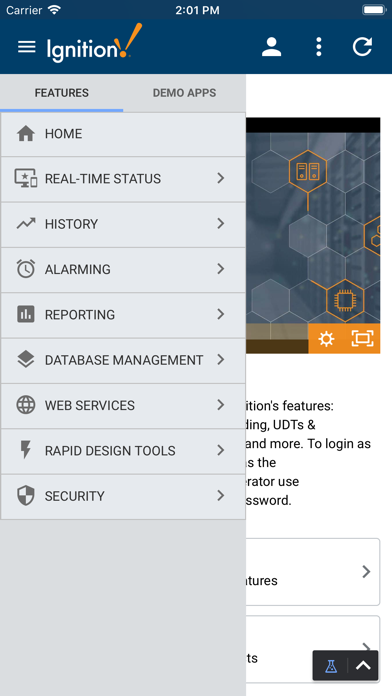Image resolution: width=392 pixels, height=696 pixels.
Task: Expand History submenu chevron
Action: point(221,223)
